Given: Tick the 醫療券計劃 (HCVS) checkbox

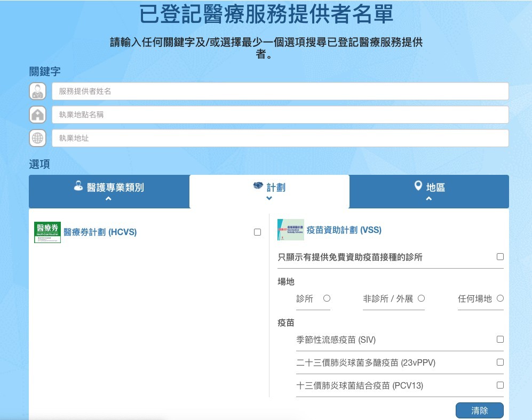Looking at the screenshot, I should [258, 232].
